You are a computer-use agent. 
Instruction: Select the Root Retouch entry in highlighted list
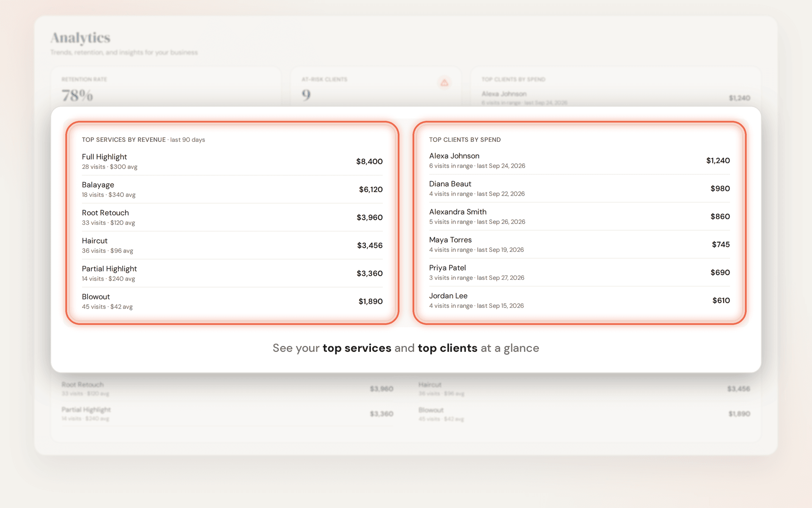coord(232,217)
